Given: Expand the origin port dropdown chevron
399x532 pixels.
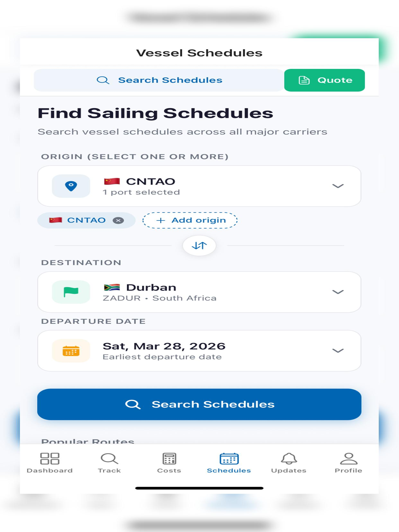Looking at the screenshot, I should point(338,186).
